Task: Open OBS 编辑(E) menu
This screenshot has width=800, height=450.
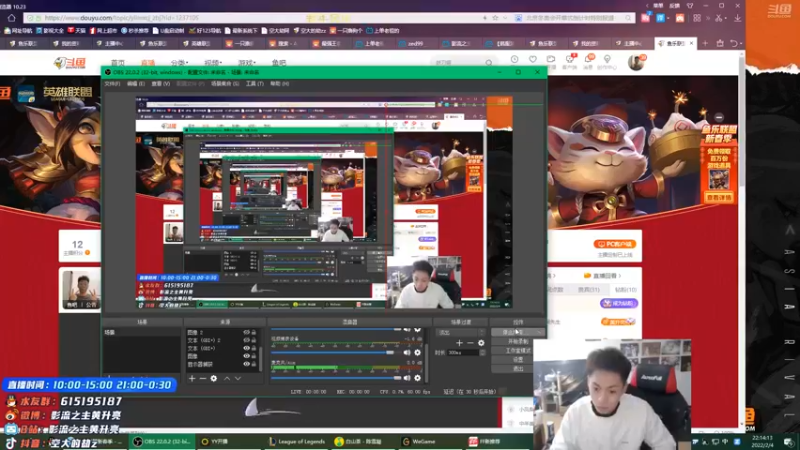Action: pos(136,84)
